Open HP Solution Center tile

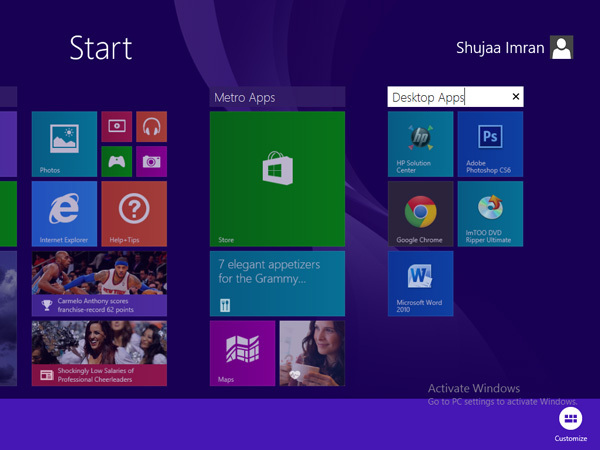pyautogui.click(x=420, y=144)
